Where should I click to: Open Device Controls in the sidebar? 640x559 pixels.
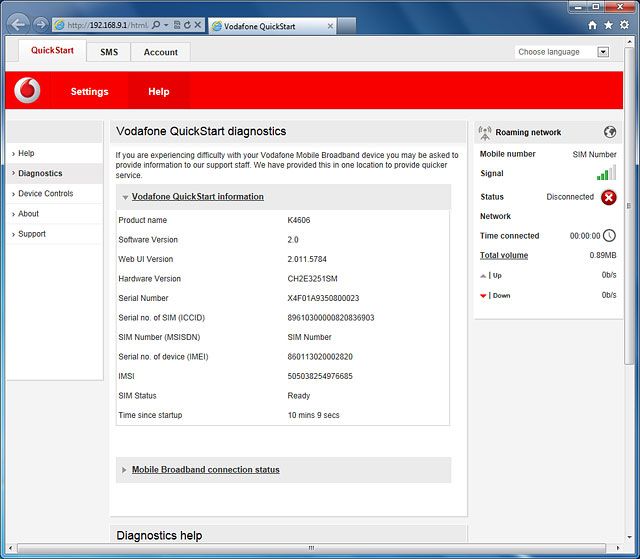tap(45, 193)
